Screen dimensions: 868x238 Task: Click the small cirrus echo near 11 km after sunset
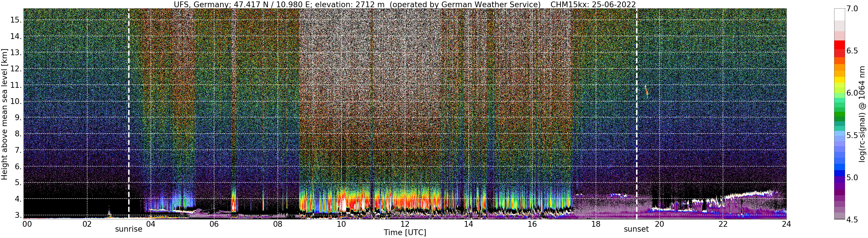[646, 91]
